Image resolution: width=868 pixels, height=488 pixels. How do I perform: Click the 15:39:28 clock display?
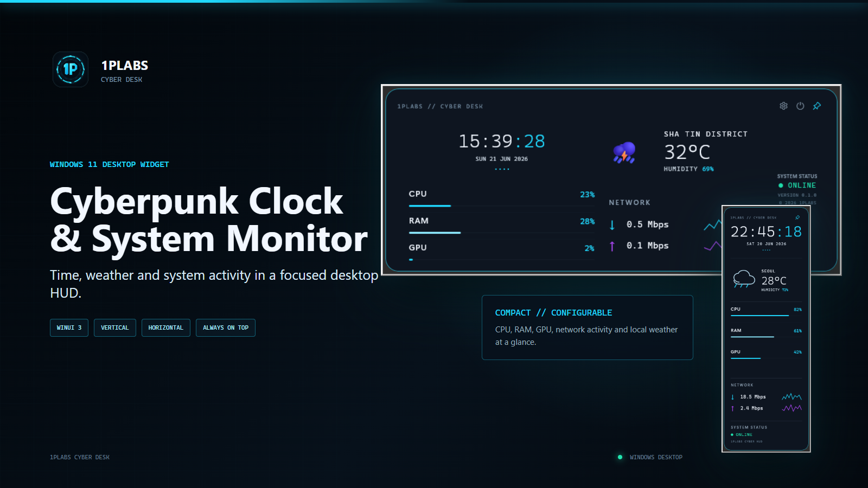(x=502, y=142)
